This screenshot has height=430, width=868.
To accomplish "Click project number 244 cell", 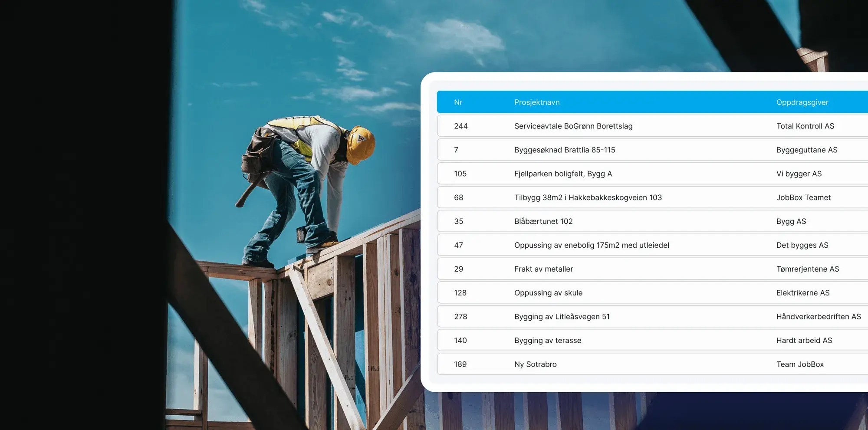I will click(460, 126).
